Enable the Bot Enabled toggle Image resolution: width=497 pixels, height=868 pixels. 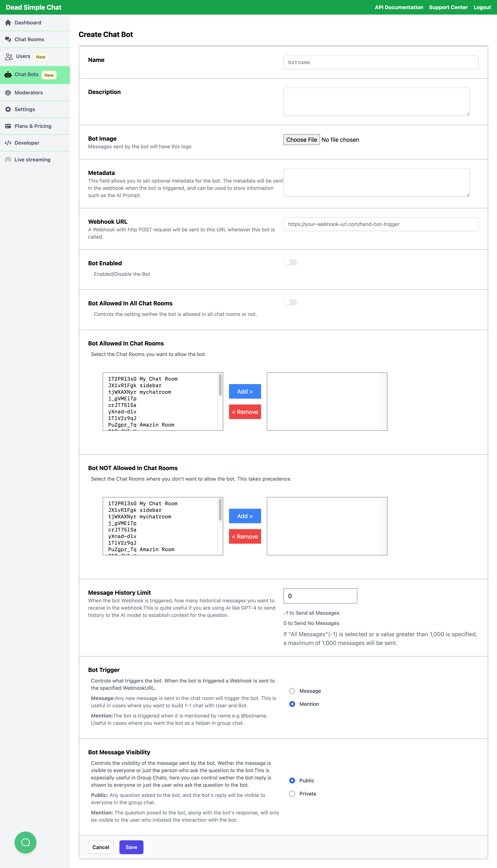point(290,262)
